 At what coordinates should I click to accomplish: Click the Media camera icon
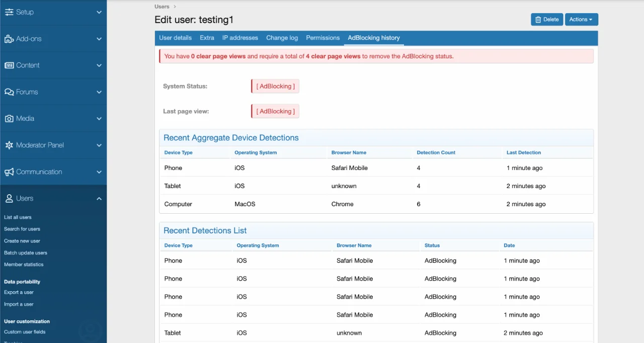pyautogui.click(x=9, y=119)
